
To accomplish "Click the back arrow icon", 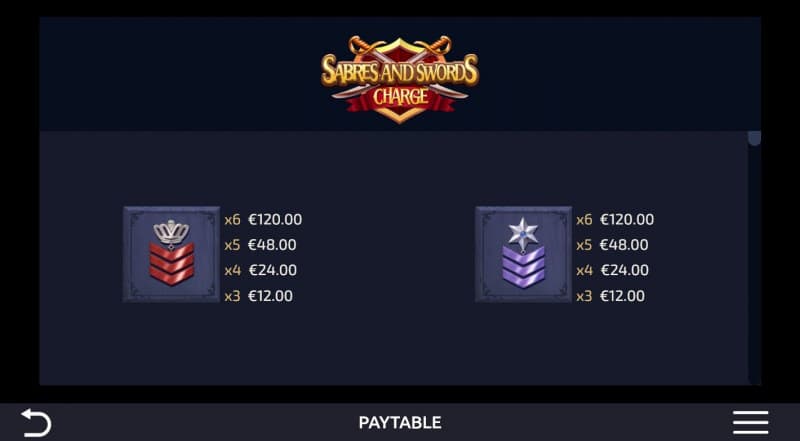I will point(35,422).
